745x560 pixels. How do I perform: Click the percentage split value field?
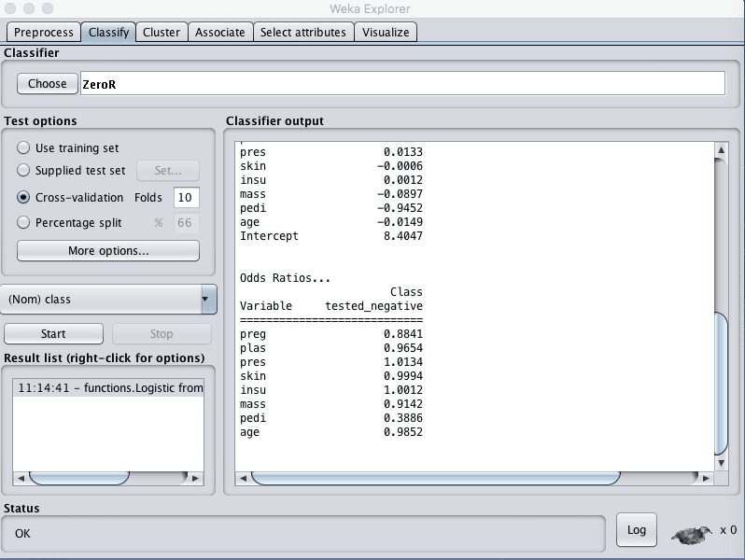click(x=187, y=222)
